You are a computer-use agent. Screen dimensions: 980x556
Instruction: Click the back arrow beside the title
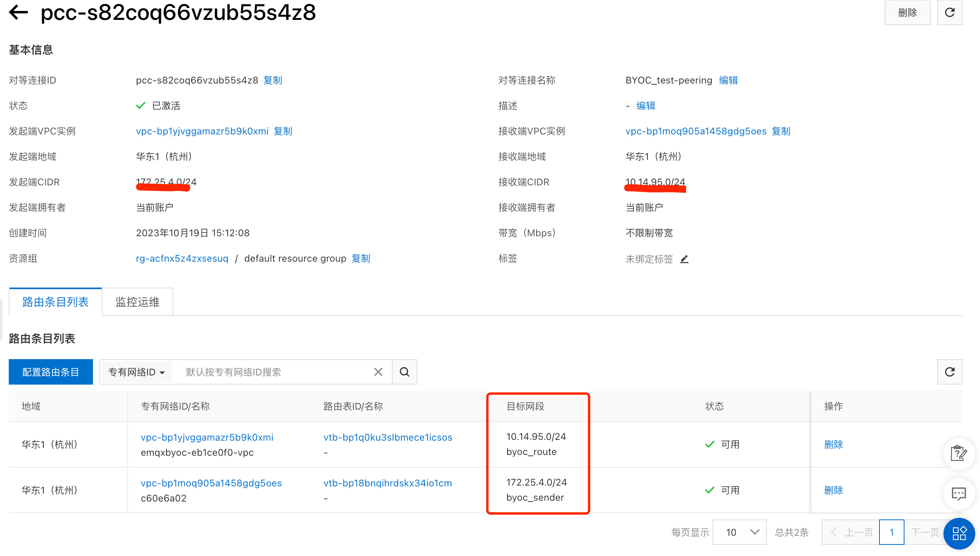pos(19,12)
